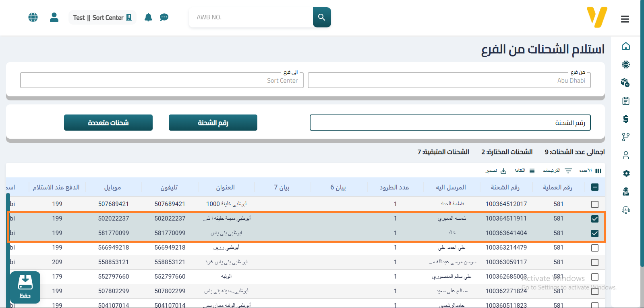
Task: Click the رقم الشحنة teal button
Action: pyautogui.click(x=213, y=123)
